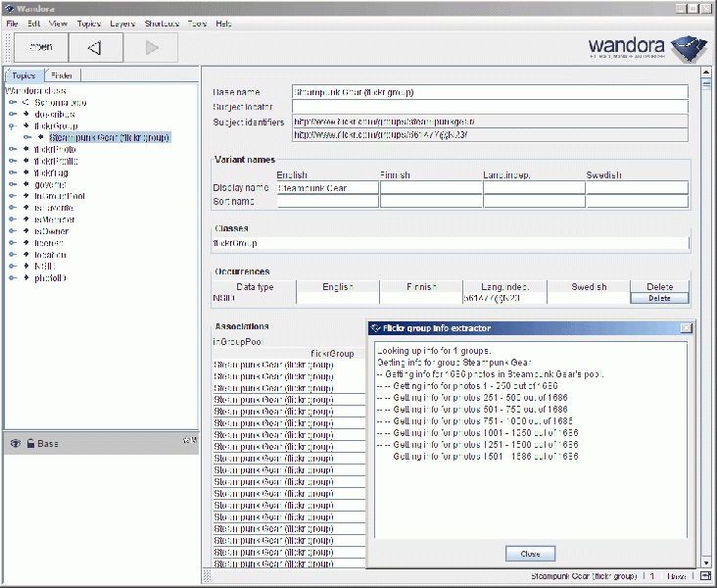
Task: Close the Flickr group info extractor dialog
Action: (686, 327)
